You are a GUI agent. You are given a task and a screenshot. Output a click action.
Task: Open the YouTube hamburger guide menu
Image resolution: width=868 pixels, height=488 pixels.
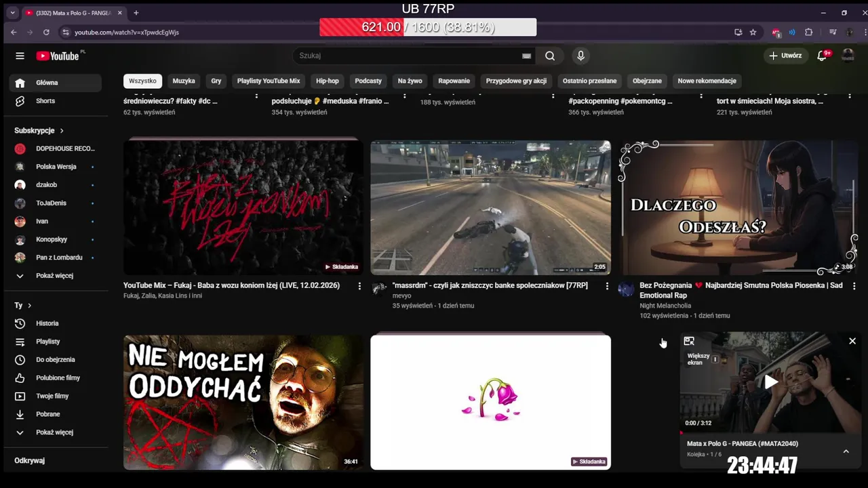[20, 56]
